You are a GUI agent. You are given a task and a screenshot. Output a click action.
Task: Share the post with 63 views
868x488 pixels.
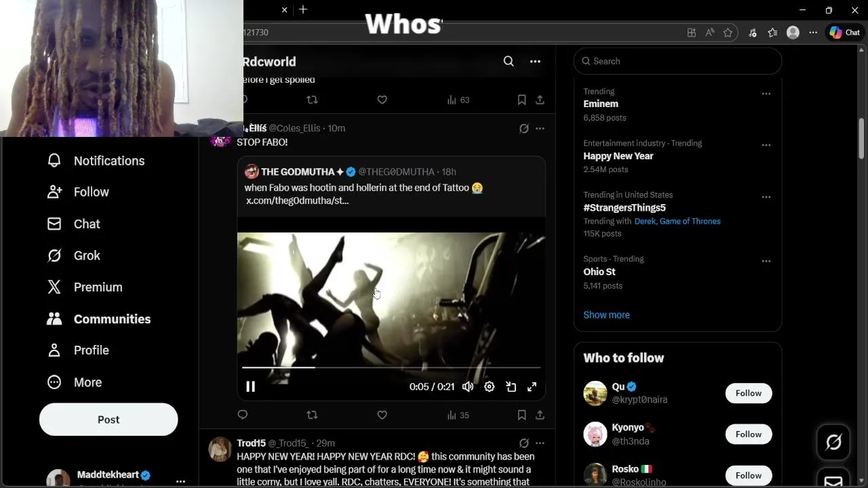point(540,100)
